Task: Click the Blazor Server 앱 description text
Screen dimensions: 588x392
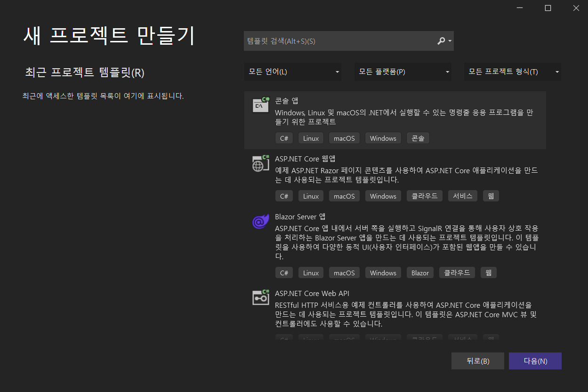Action: [x=407, y=242]
